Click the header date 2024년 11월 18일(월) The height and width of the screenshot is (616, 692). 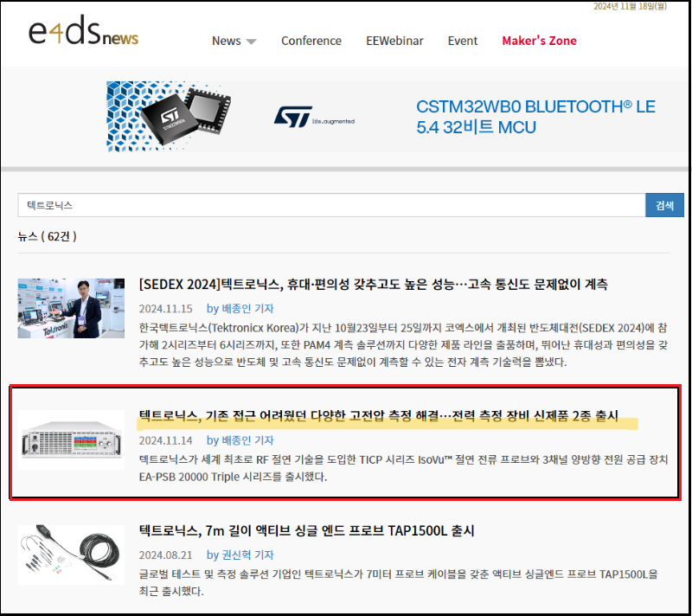[630, 6]
